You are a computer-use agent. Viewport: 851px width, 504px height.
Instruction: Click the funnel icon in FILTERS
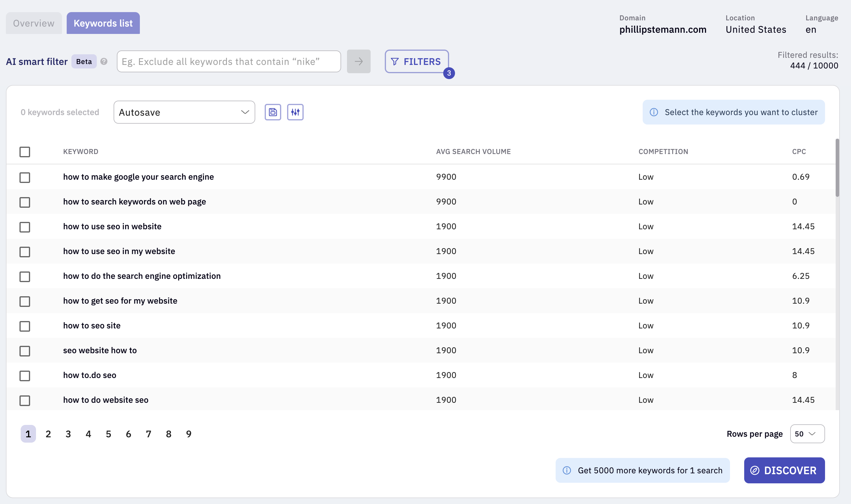[x=395, y=61]
